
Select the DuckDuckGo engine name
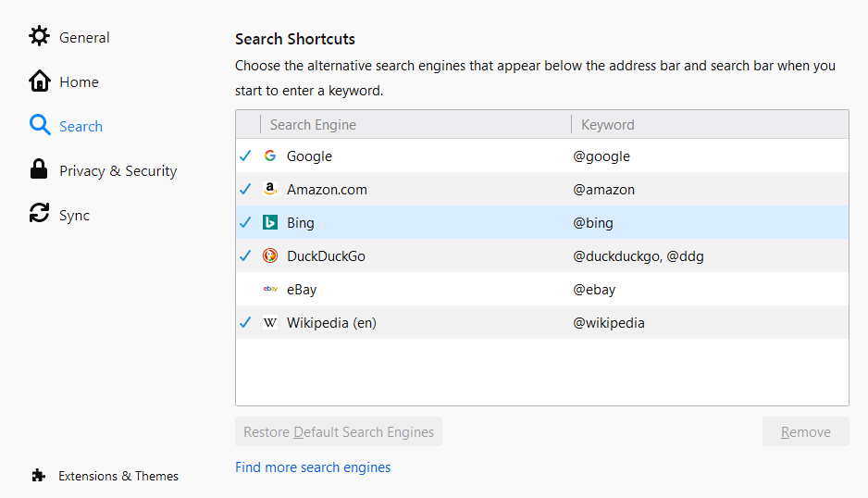tap(326, 255)
